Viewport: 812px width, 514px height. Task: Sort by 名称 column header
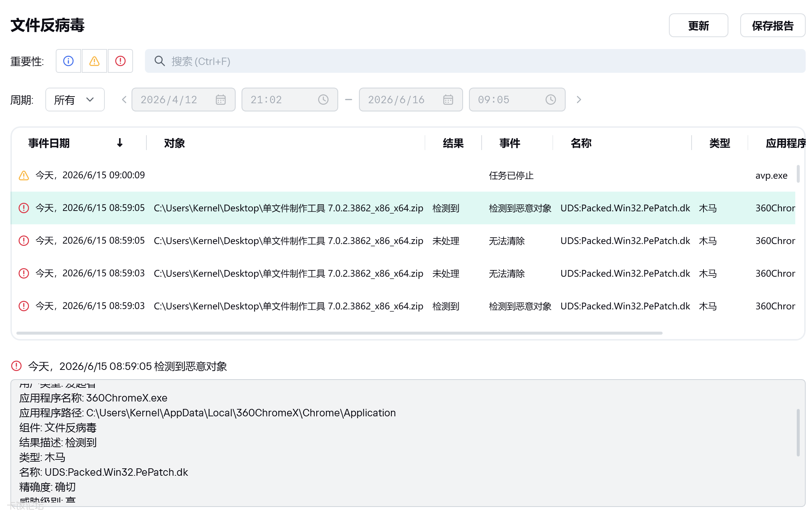pyautogui.click(x=581, y=143)
